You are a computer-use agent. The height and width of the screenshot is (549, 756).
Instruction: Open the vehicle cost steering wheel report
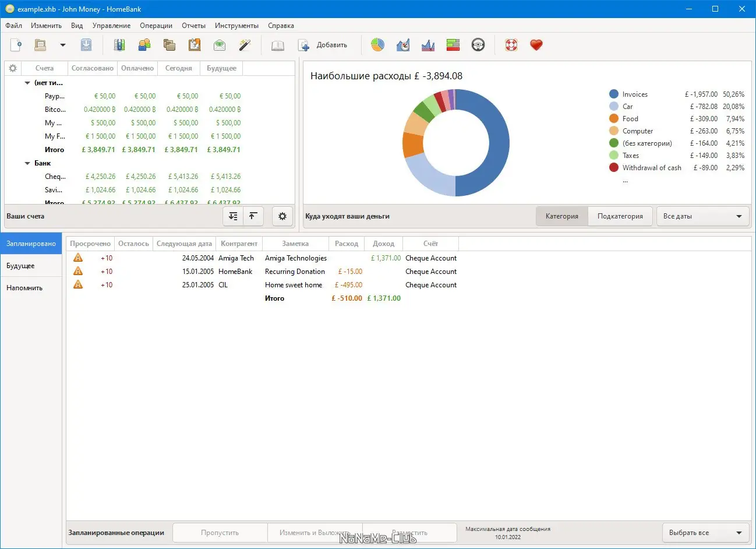pyautogui.click(x=478, y=45)
